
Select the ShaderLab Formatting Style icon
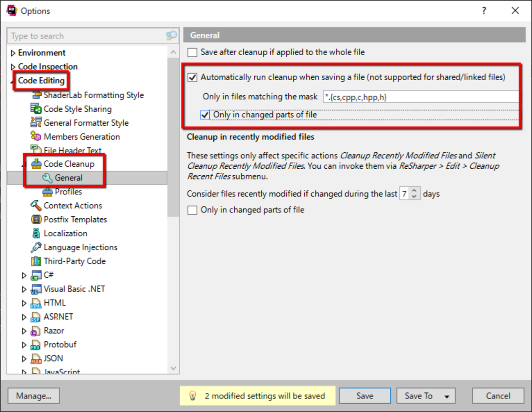[x=36, y=95]
